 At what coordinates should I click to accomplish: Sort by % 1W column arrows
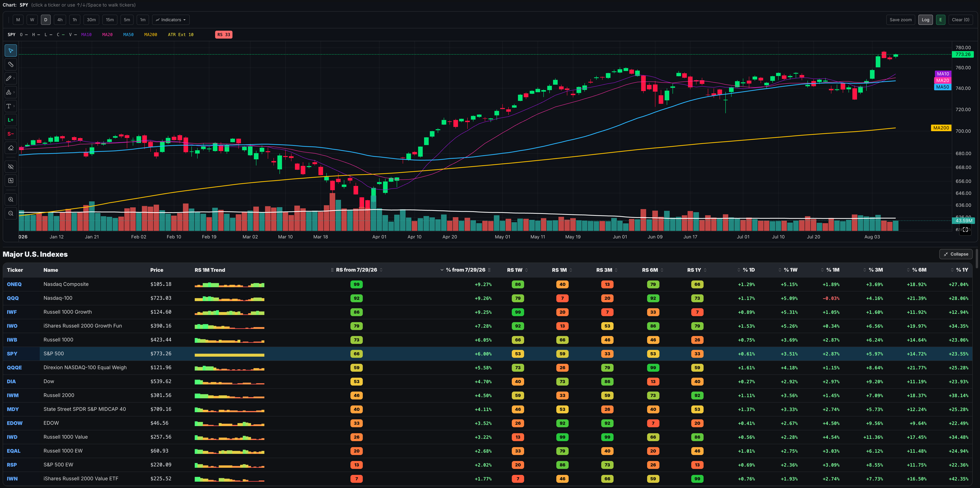pyautogui.click(x=780, y=270)
